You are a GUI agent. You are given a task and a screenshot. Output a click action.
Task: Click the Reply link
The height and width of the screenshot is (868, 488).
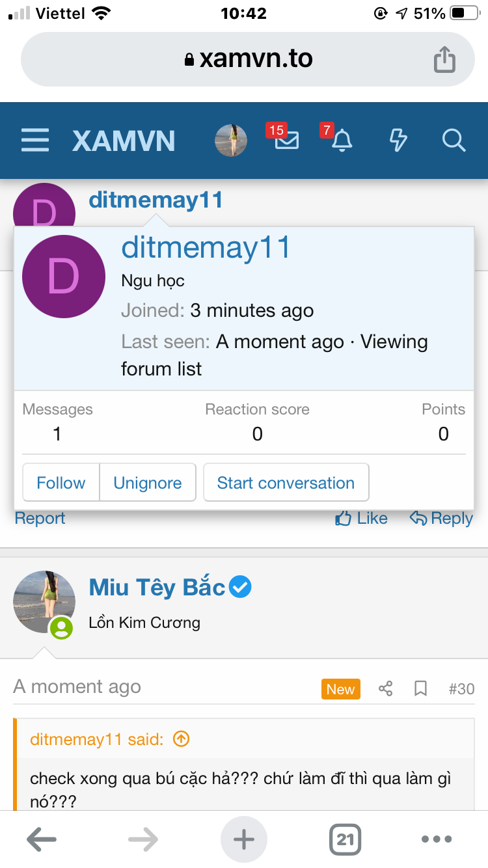coord(441,519)
